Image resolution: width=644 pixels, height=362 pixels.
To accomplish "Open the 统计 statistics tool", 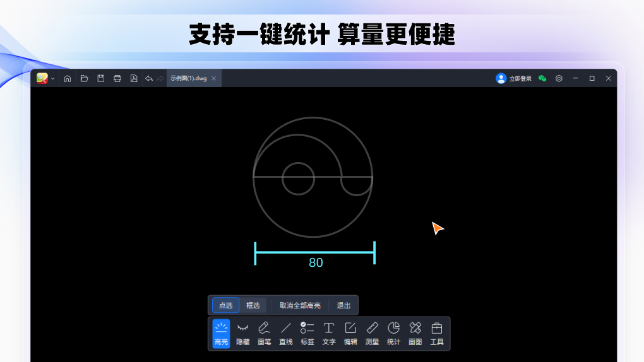I will (x=393, y=334).
